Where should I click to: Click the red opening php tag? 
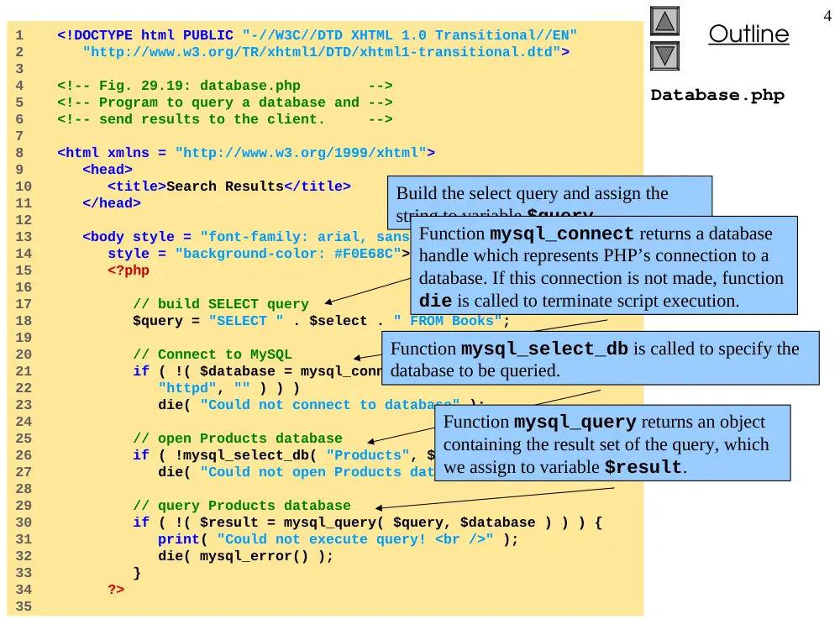point(129,270)
